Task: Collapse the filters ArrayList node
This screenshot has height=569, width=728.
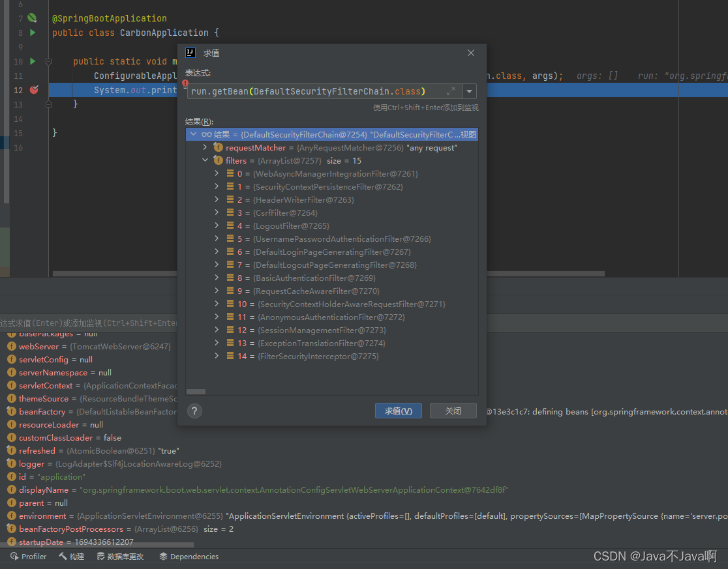Action: pyautogui.click(x=205, y=160)
